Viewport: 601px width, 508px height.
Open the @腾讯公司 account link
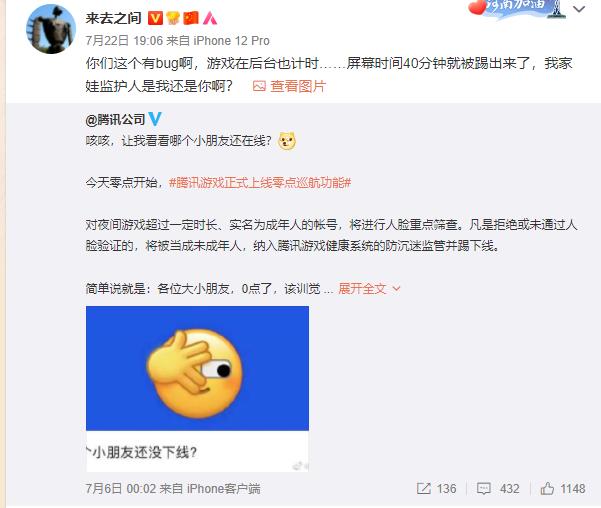click(x=115, y=120)
